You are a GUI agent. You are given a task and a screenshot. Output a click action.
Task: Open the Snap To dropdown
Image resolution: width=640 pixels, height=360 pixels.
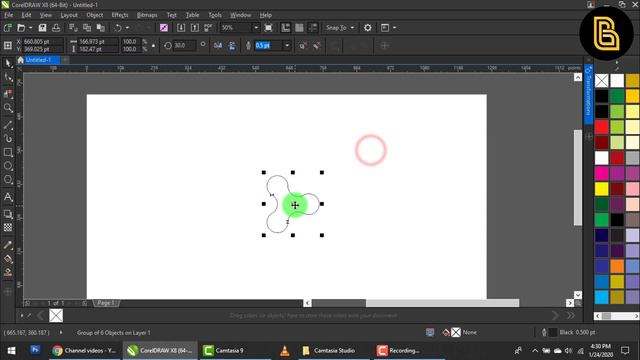[340, 28]
